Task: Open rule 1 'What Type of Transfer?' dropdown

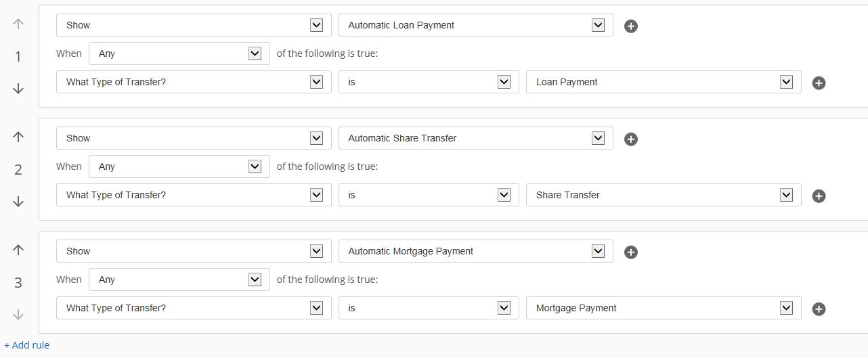Action: pos(194,82)
